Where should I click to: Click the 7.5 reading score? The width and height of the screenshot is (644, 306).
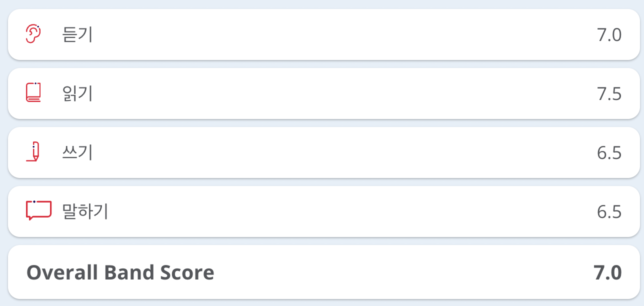pyautogui.click(x=609, y=94)
